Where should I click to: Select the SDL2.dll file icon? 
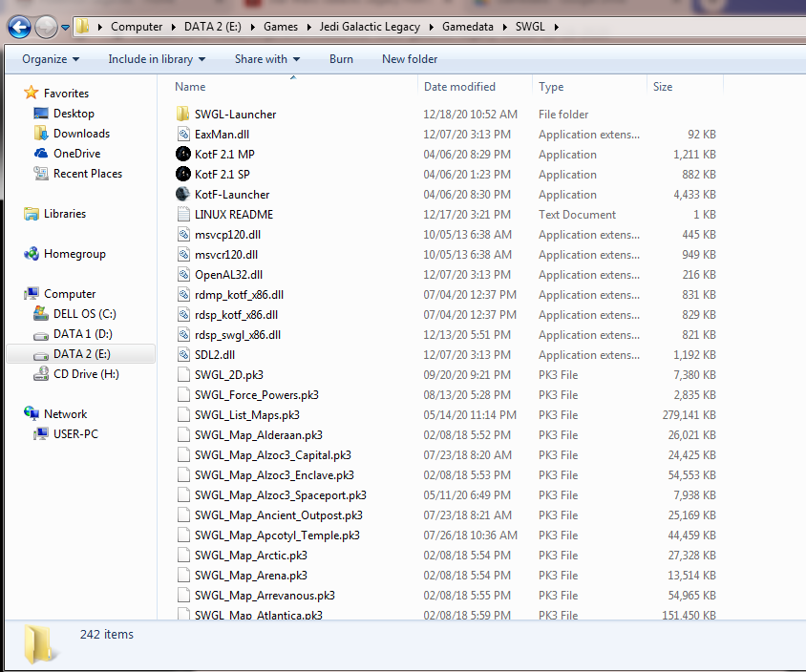[183, 354]
